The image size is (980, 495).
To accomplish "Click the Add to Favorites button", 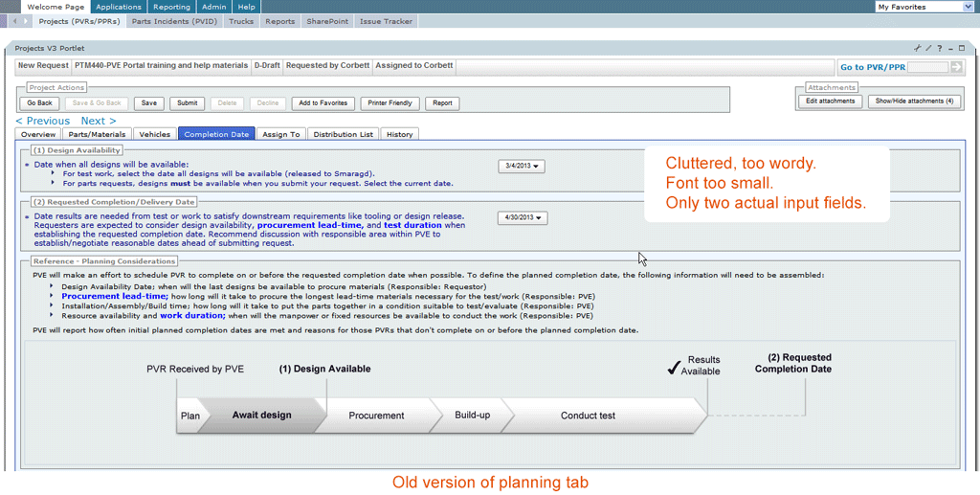I will (323, 103).
